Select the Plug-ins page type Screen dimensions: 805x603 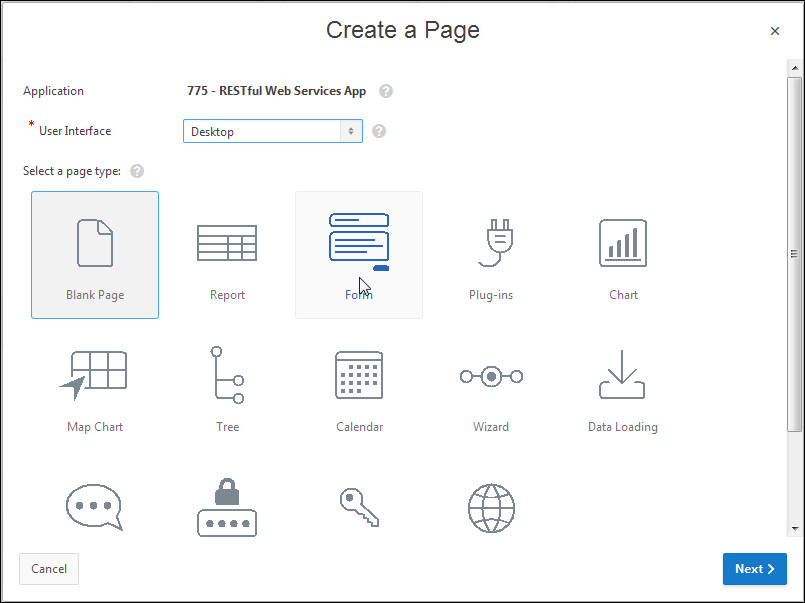pos(491,255)
